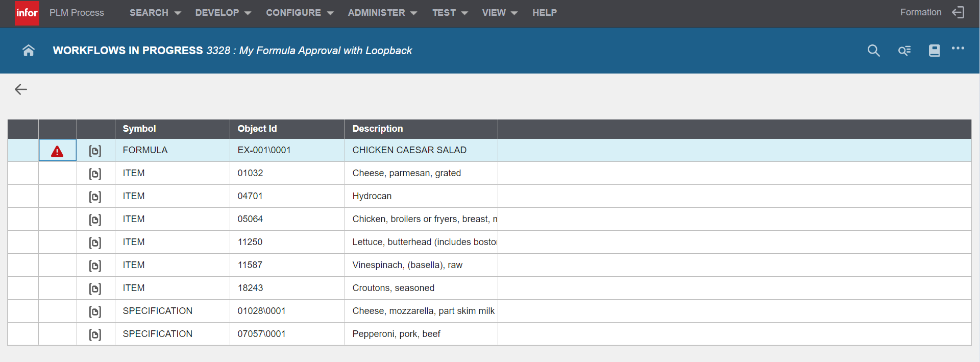Expand the DEVELOP dropdown menu

223,13
